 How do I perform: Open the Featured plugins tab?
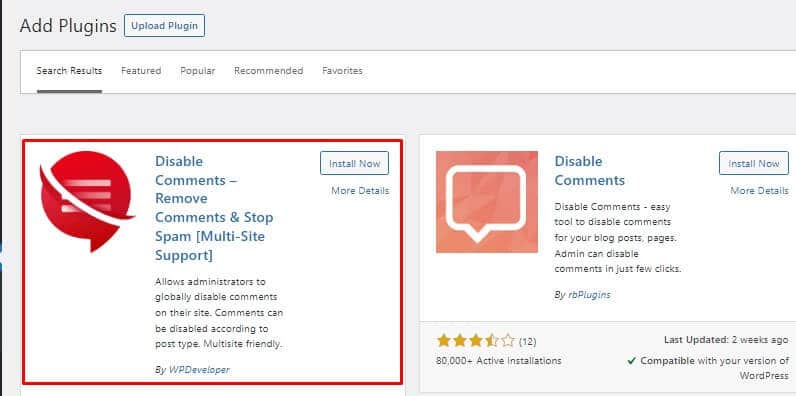tap(141, 71)
